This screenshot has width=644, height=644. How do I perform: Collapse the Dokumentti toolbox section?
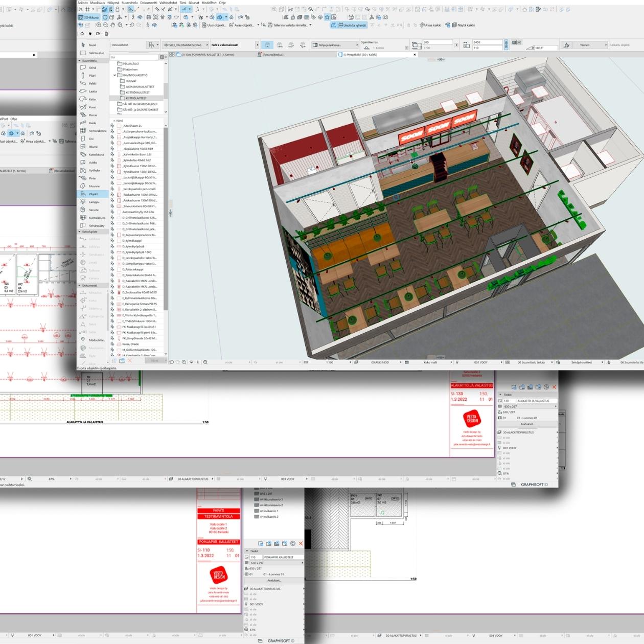(x=80, y=285)
